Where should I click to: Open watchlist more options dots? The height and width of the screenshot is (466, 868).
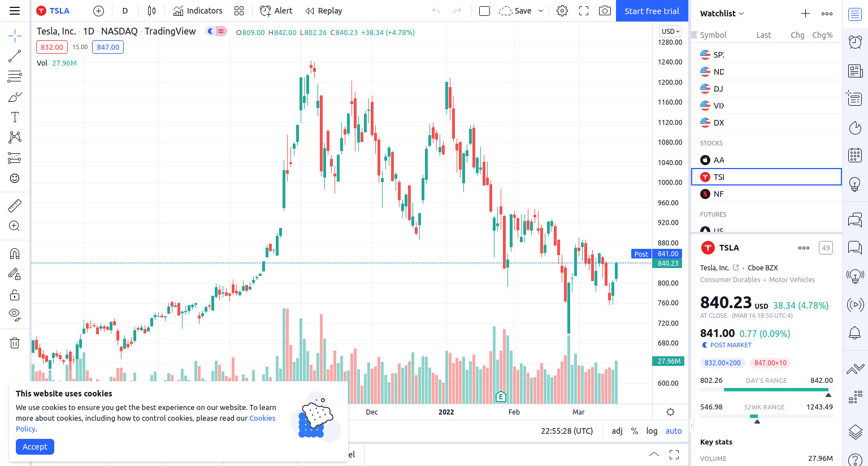pos(827,14)
